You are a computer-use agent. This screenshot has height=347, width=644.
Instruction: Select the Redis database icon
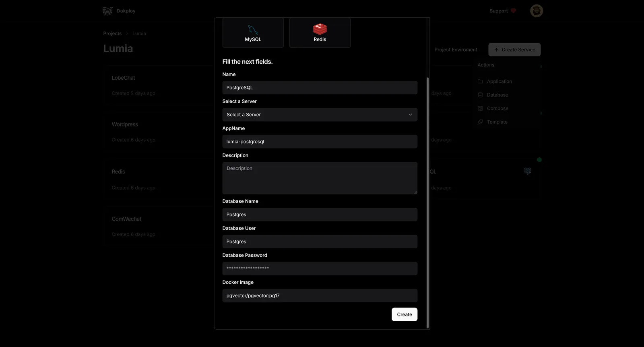tap(320, 29)
